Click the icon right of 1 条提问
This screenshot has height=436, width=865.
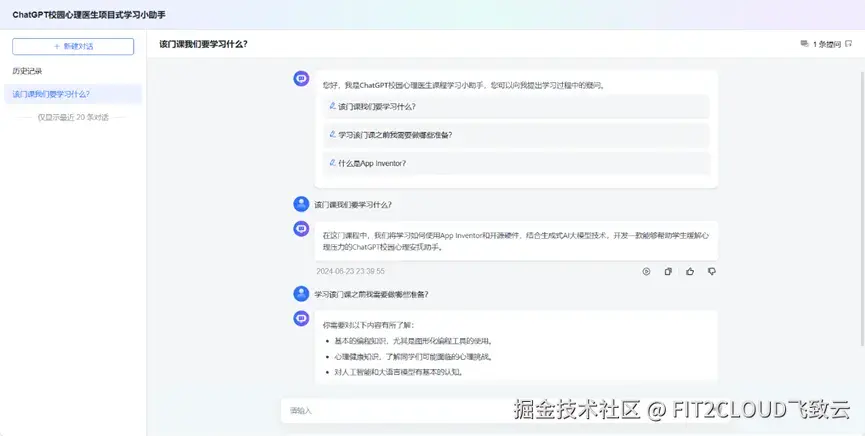pos(848,44)
